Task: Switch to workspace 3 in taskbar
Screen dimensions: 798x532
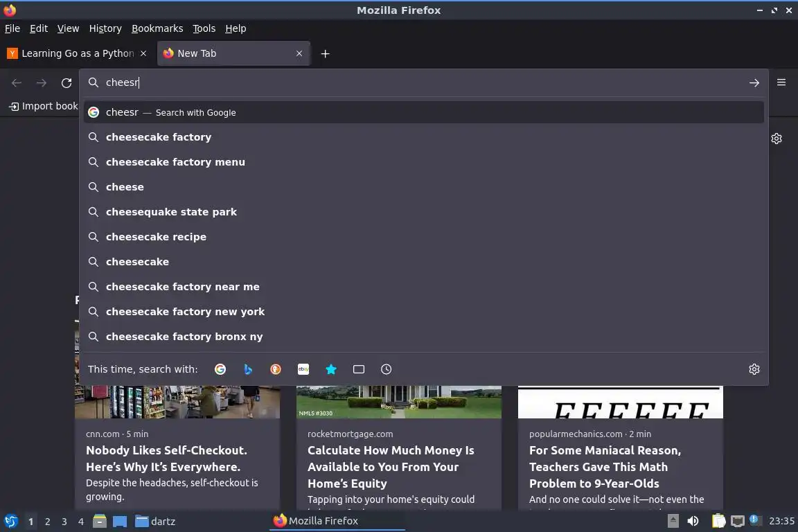Action: (64, 522)
